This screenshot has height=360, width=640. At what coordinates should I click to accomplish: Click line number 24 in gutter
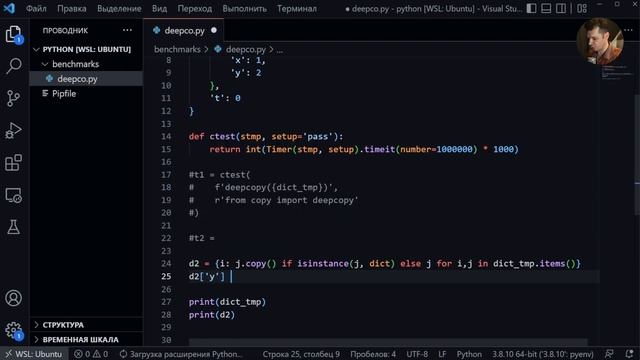166,264
